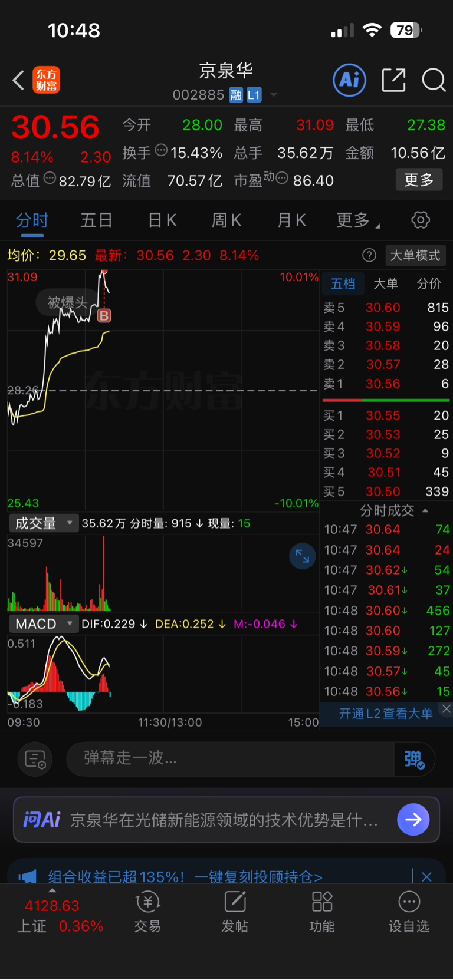Open chart settings gear icon
453x980 pixels.
[x=421, y=220]
